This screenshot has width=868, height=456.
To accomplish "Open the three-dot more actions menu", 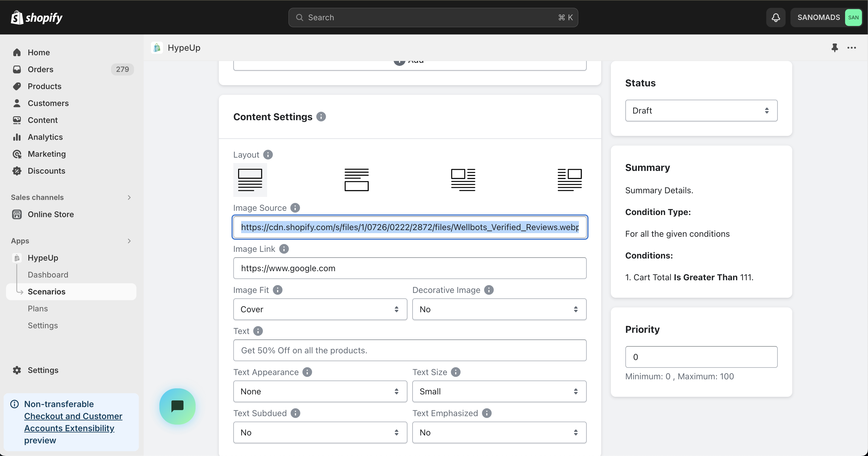I will [x=851, y=48].
